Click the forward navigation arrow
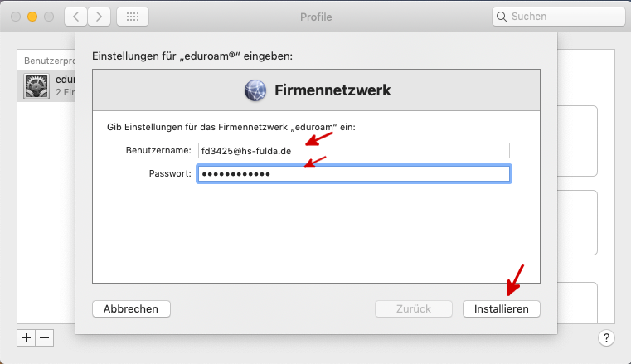The width and height of the screenshot is (631, 364). click(100, 17)
